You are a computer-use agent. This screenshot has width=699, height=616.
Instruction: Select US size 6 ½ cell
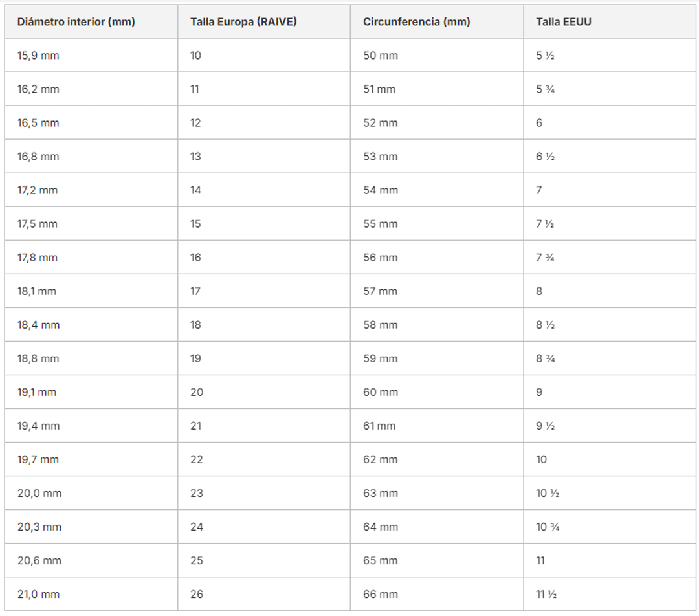545,157
